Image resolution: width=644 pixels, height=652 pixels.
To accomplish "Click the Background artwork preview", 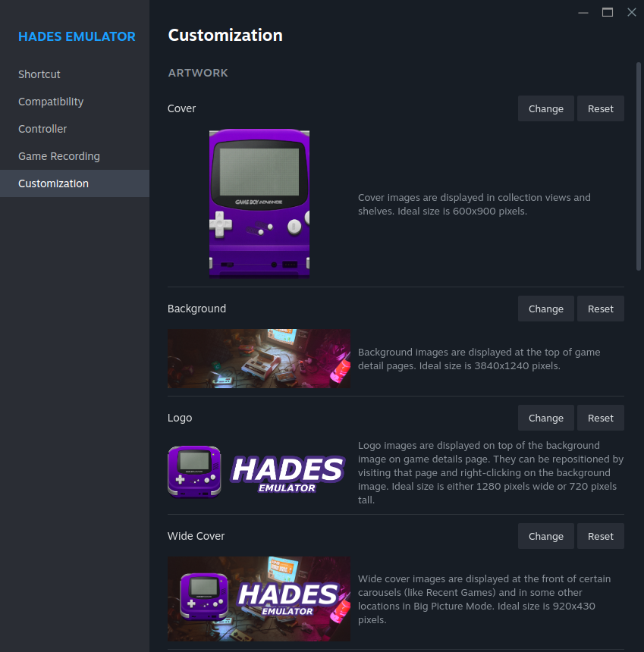I will (259, 358).
